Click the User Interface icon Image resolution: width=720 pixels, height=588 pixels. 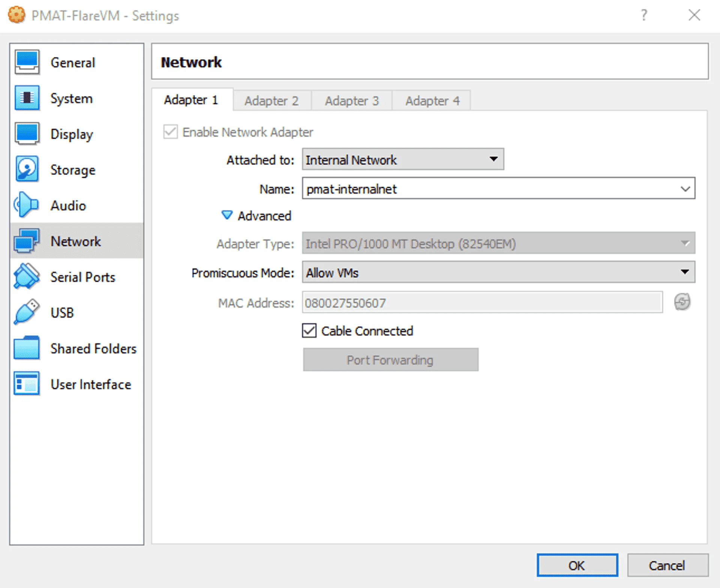pyautogui.click(x=26, y=384)
